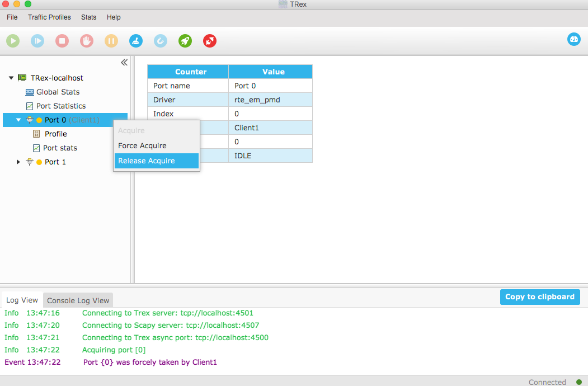Image resolution: width=588 pixels, height=386 pixels.
Task: Click the green Connected status indicator
Action: tap(579, 382)
